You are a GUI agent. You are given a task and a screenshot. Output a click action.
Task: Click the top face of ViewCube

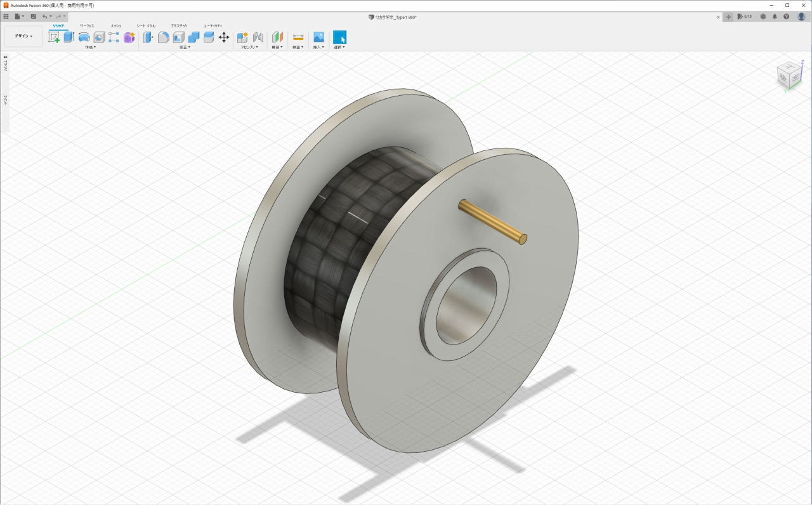(790, 66)
